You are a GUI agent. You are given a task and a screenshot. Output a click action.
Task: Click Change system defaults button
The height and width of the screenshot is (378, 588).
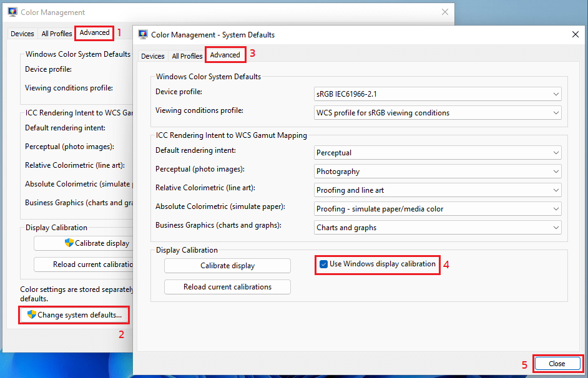74,315
